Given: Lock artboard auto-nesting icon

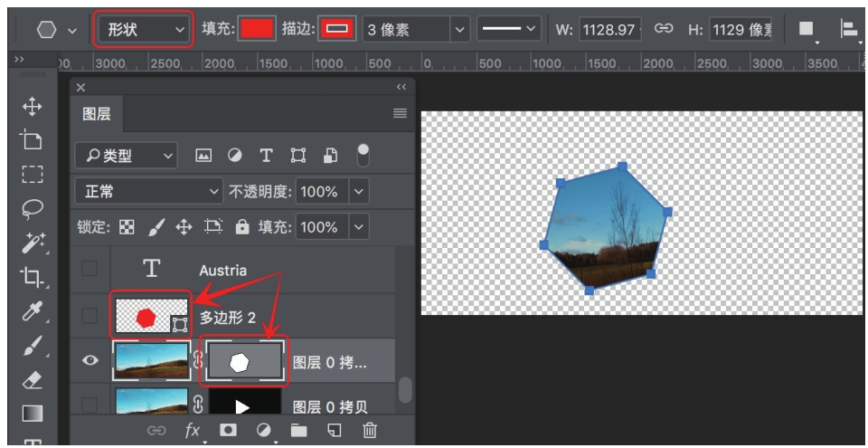Looking at the screenshot, I should tap(213, 226).
